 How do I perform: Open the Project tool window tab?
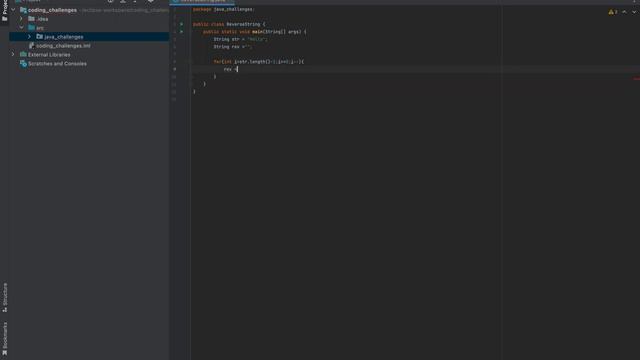pos(4,11)
